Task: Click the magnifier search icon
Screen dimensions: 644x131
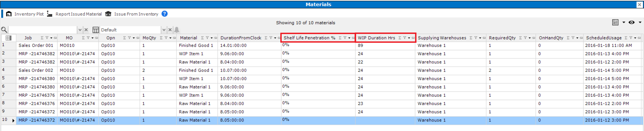Action: (x=4, y=30)
